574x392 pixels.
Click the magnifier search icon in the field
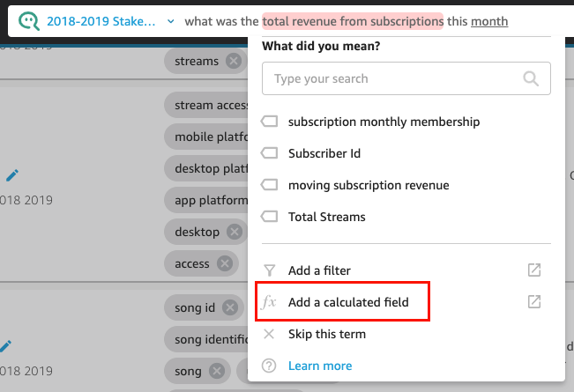(x=531, y=78)
